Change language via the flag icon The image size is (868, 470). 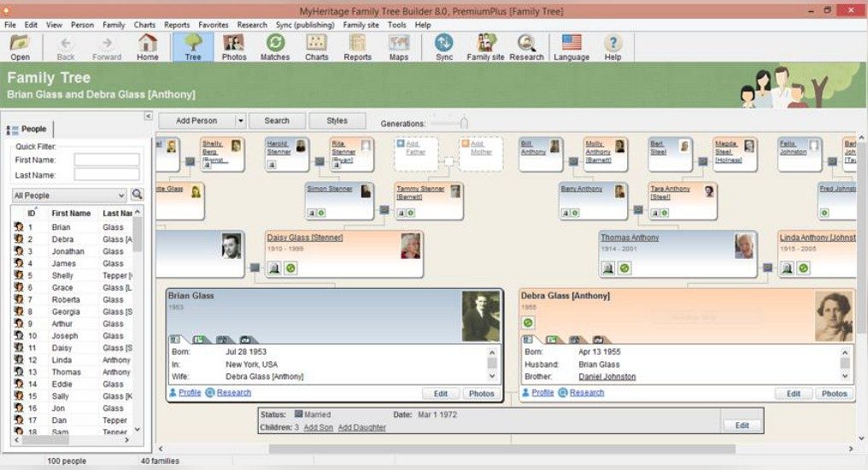(x=572, y=47)
